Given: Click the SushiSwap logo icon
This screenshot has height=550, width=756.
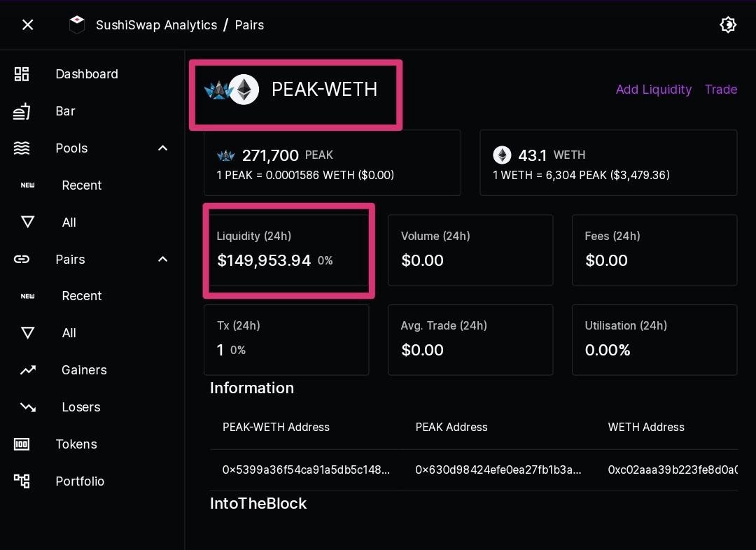Looking at the screenshot, I should [x=77, y=24].
